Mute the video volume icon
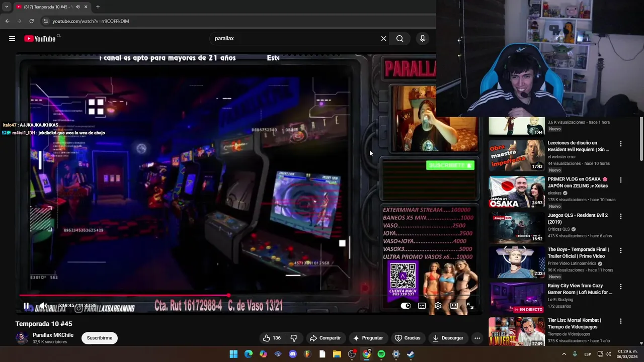The image size is (644, 362). point(43,306)
